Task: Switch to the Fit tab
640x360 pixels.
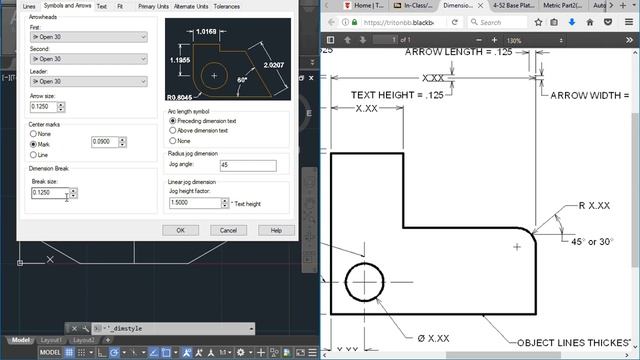Action: coord(120,7)
